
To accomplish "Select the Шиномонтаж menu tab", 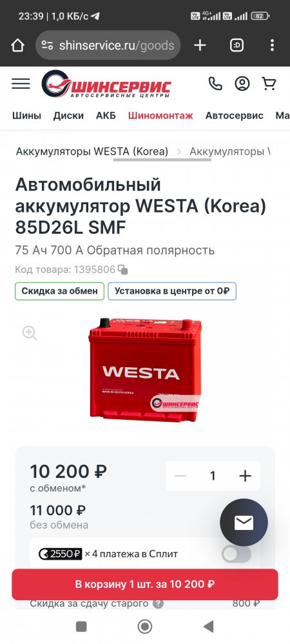I will click(160, 115).
